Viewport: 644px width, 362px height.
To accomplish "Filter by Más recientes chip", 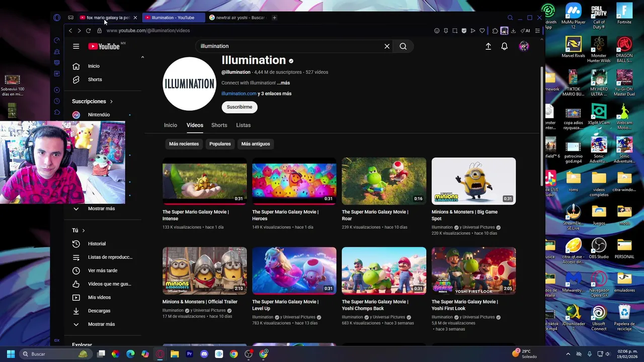I will tap(184, 144).
